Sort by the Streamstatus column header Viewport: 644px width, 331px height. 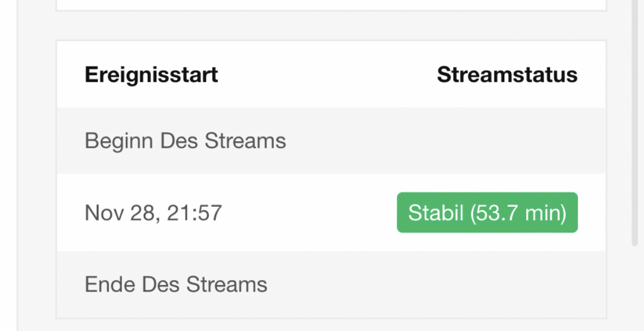(x=507, y=75)
